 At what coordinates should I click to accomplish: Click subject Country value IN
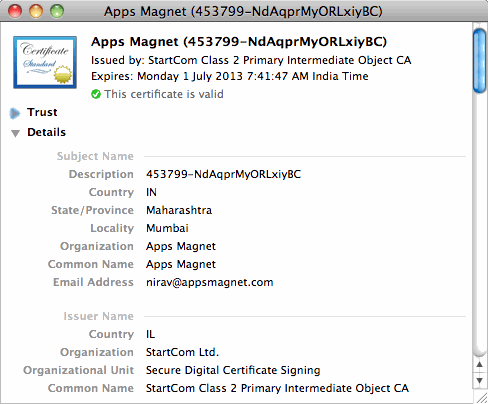point(151,192)
